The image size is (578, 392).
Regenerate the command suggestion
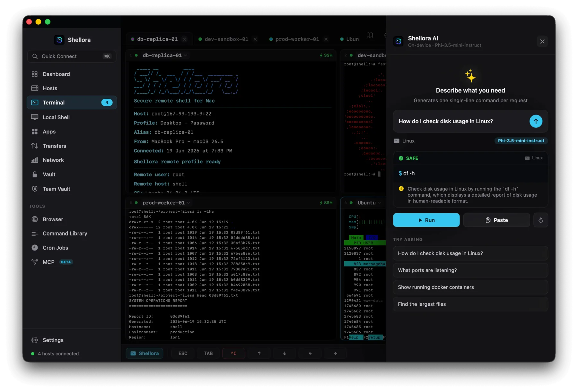click(x=541, y=220)
